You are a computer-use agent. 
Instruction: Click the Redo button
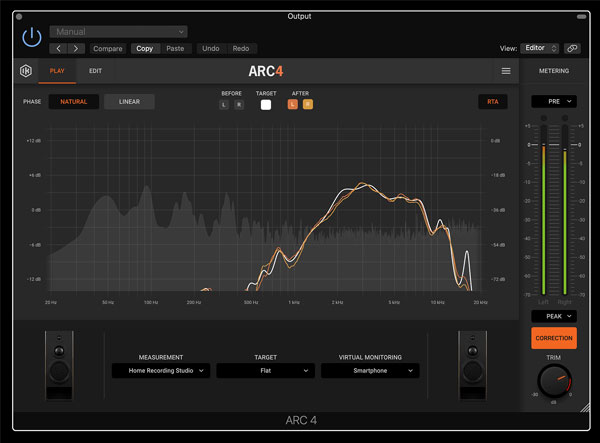(241, 49)
